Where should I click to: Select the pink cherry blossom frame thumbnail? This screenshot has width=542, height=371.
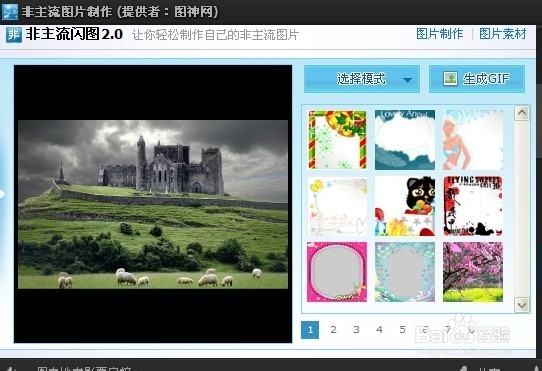pyautogui.click(x=473, y=272)
